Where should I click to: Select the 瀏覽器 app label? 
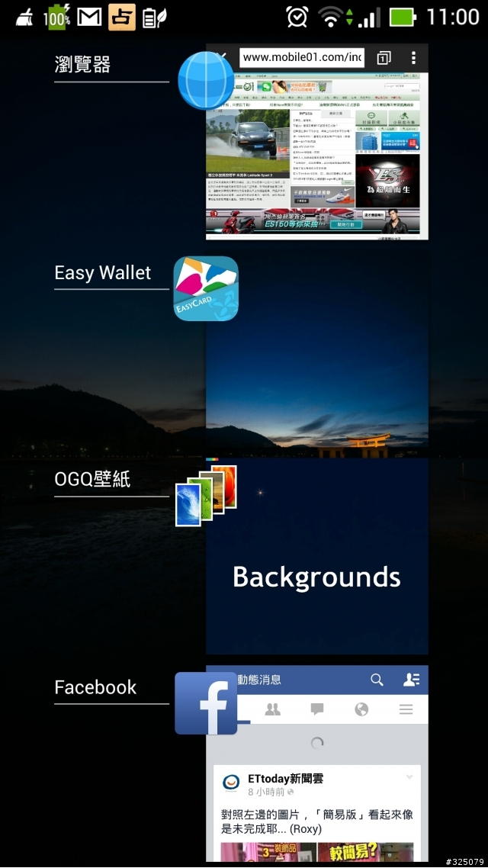pyautogui.click(x=82, y=64)
